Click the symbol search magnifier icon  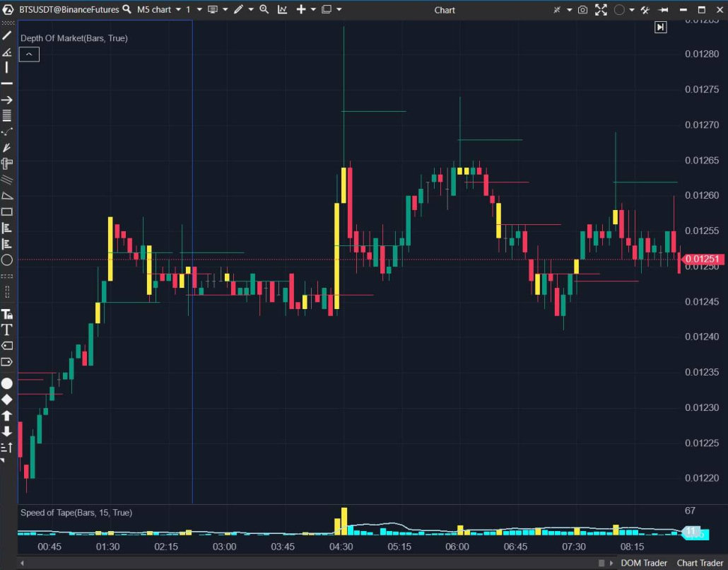coord(127,10)
